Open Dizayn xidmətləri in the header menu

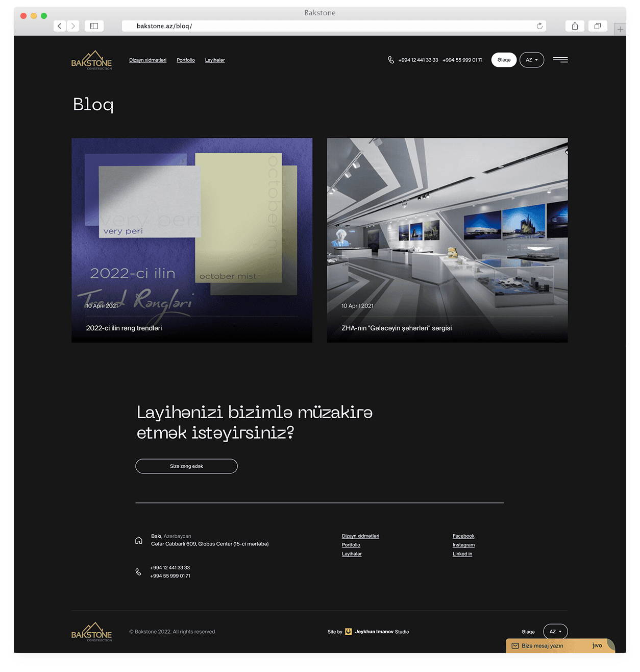coord(147,60)
